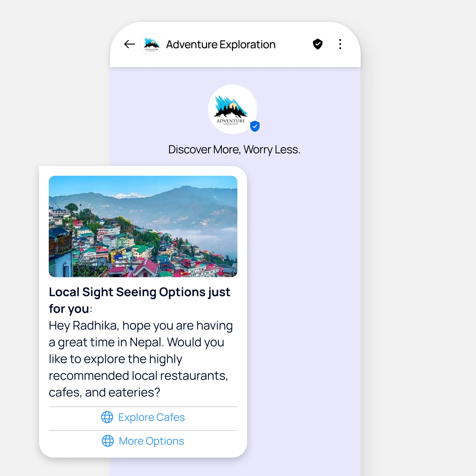Click the "cafes, and eateries?" text line
Image resolution: width=476 pixels, height=476 pixels.
pyautogui.click(x=105, y=392)
